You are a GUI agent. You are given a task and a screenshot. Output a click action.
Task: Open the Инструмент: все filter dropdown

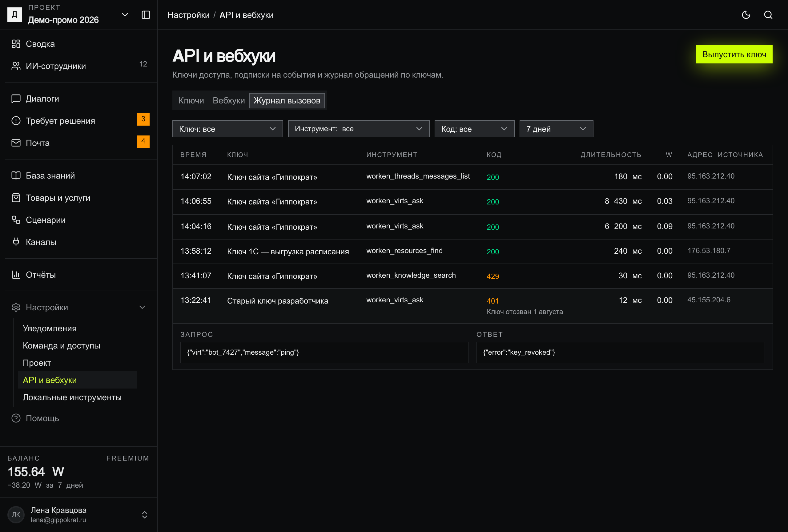point(359,129)
